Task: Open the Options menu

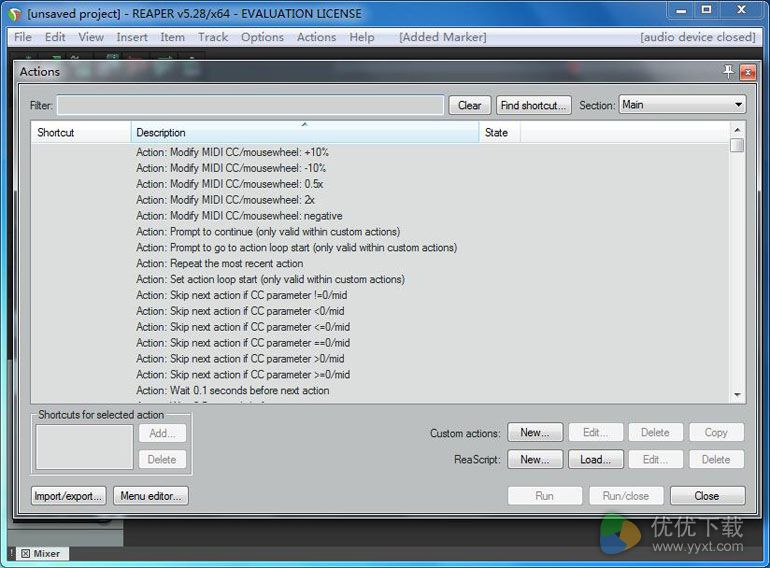Action: 262,37
